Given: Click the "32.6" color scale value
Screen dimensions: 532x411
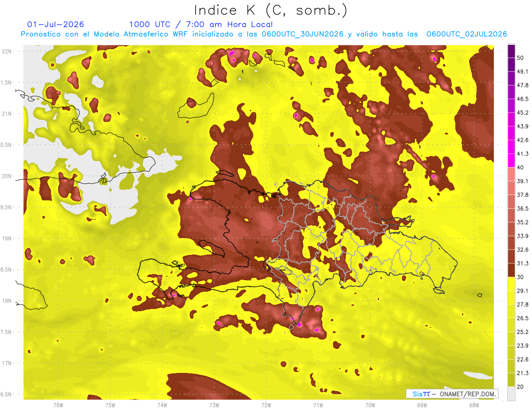Looking at the screenshot, I should tap(523, 250).
